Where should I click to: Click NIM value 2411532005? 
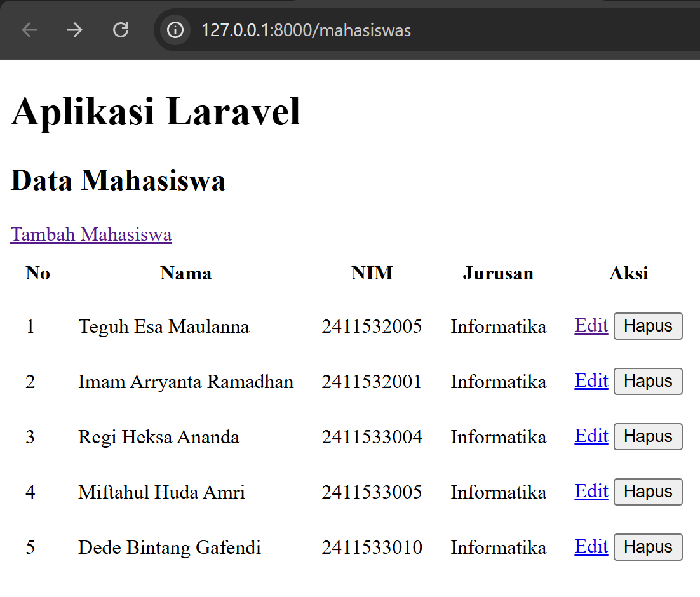pyautogui.click(x=372, y=326)
